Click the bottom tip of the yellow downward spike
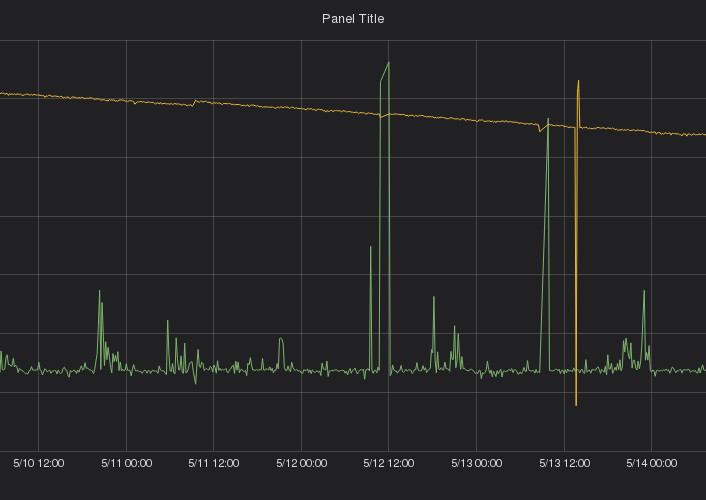 point(576,405)
